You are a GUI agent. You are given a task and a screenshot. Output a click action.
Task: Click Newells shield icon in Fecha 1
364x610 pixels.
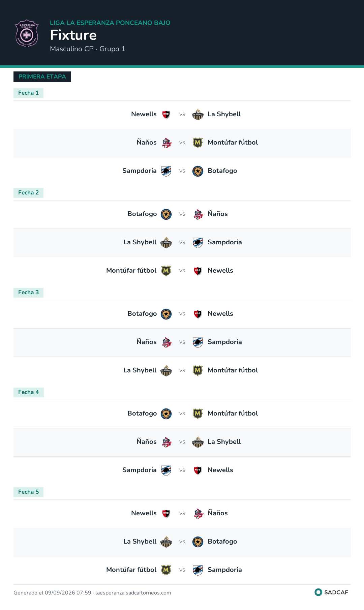tap(166, 115)
